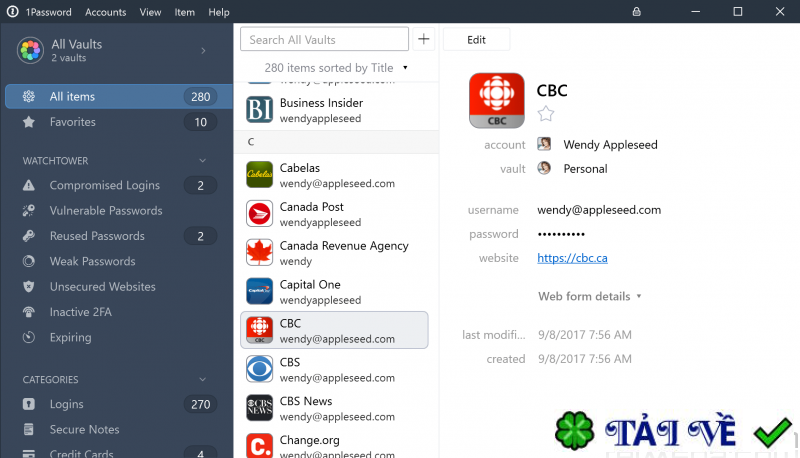
Task: Click the Logins keyhole icon
Action: tap(29, 404)
